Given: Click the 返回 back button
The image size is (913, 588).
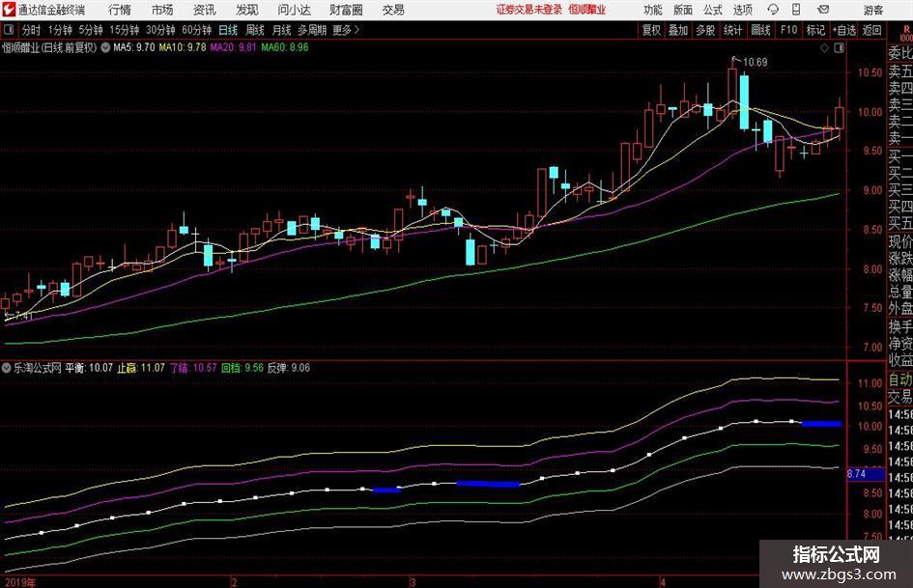Looking at the screenshot, I should tap(871, 30).
